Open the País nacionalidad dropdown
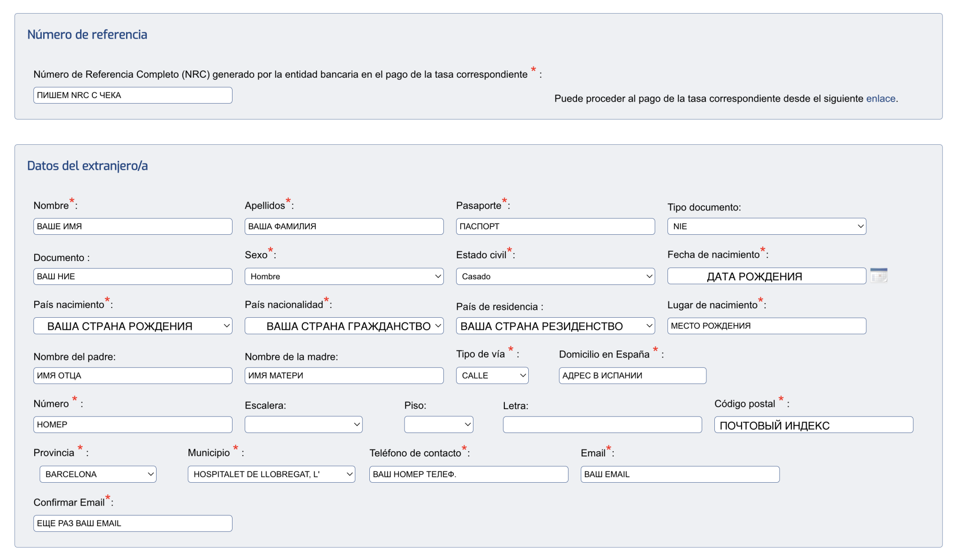Screen dimensions: 960x560 (x=344, y=326)
